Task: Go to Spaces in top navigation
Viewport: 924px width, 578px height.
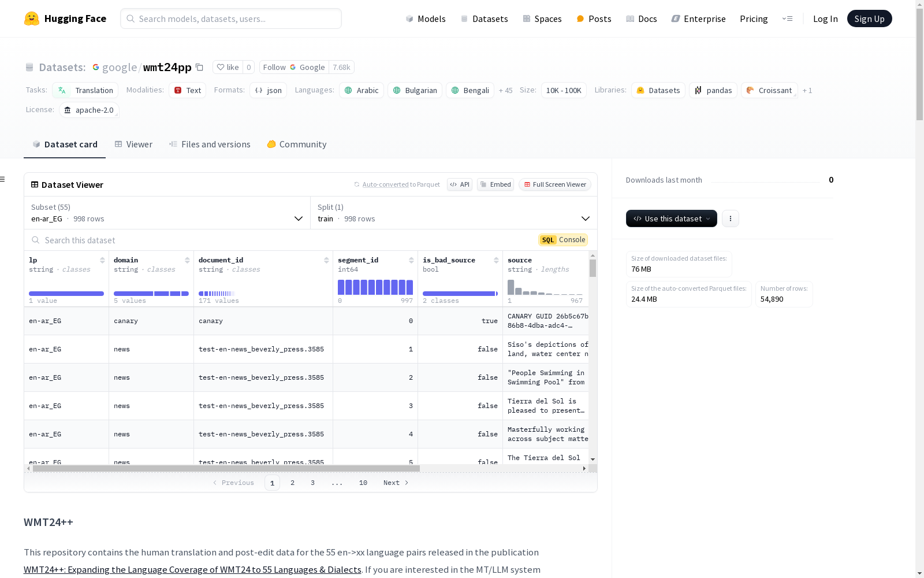Action: 542,18
